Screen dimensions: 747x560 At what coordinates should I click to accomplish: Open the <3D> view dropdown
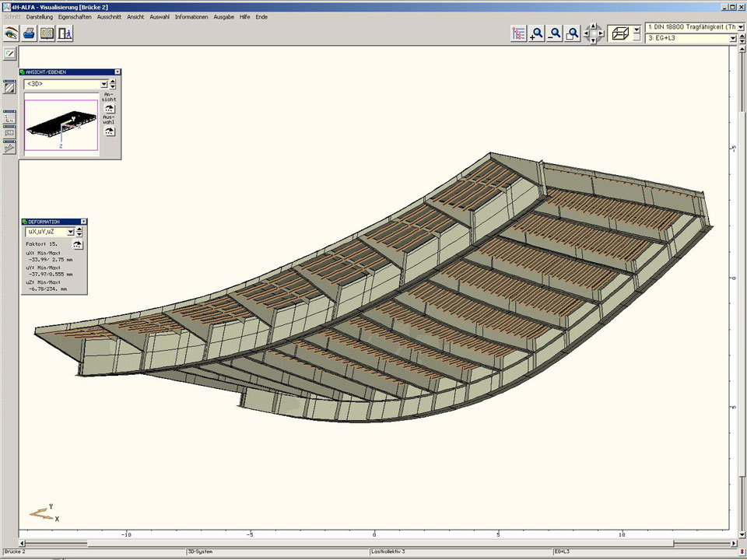[x=103, y=84]
